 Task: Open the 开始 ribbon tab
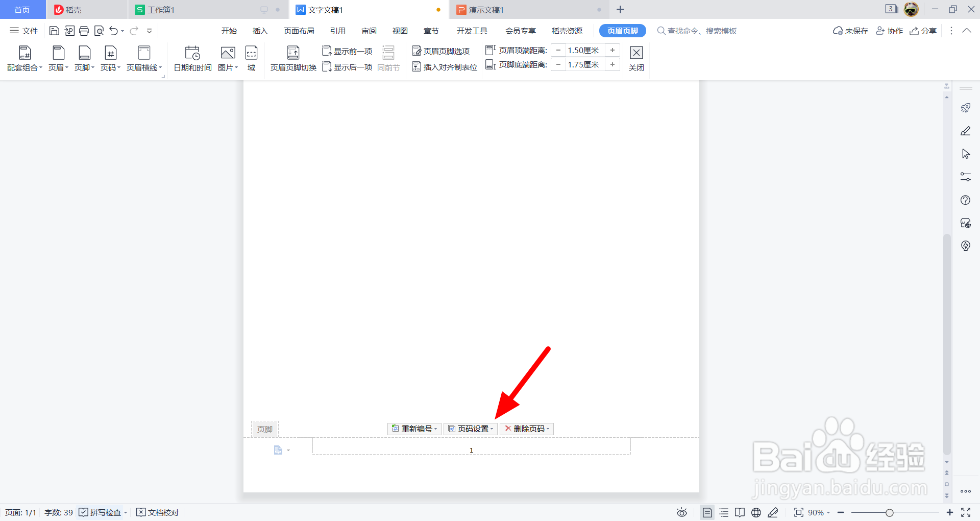pos(229,31)
